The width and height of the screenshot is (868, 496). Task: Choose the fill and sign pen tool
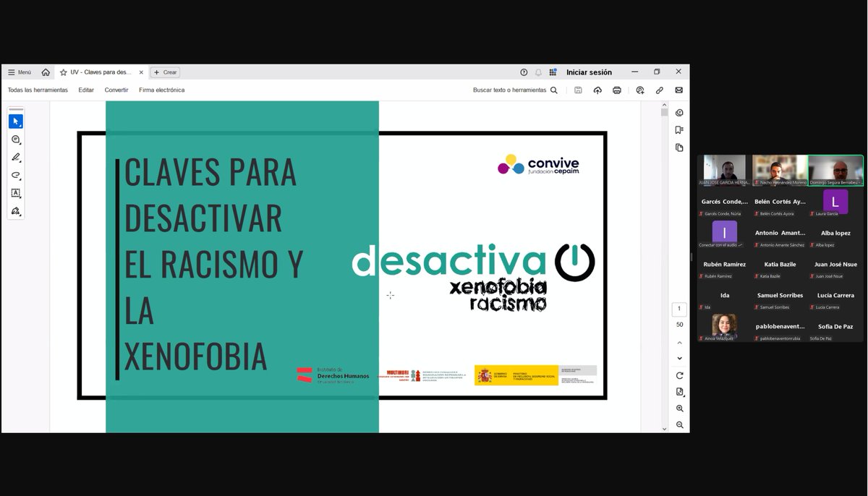point(16,211)
